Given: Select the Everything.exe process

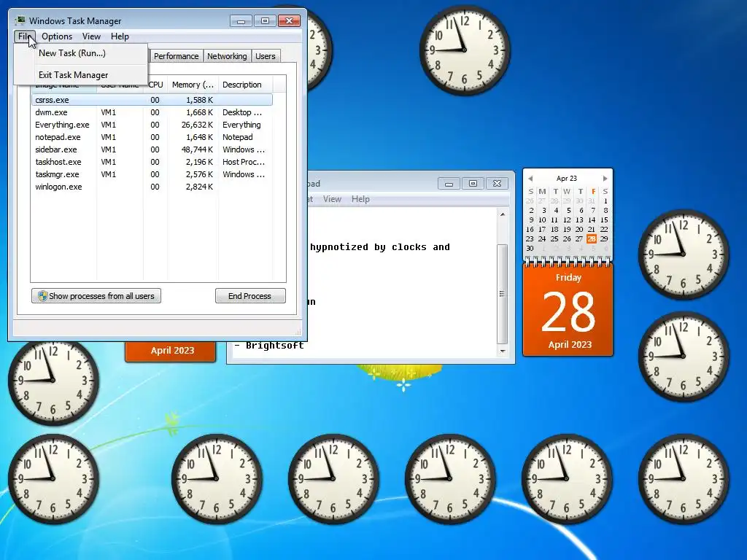Looking at the screenshot, I should 152,125.
